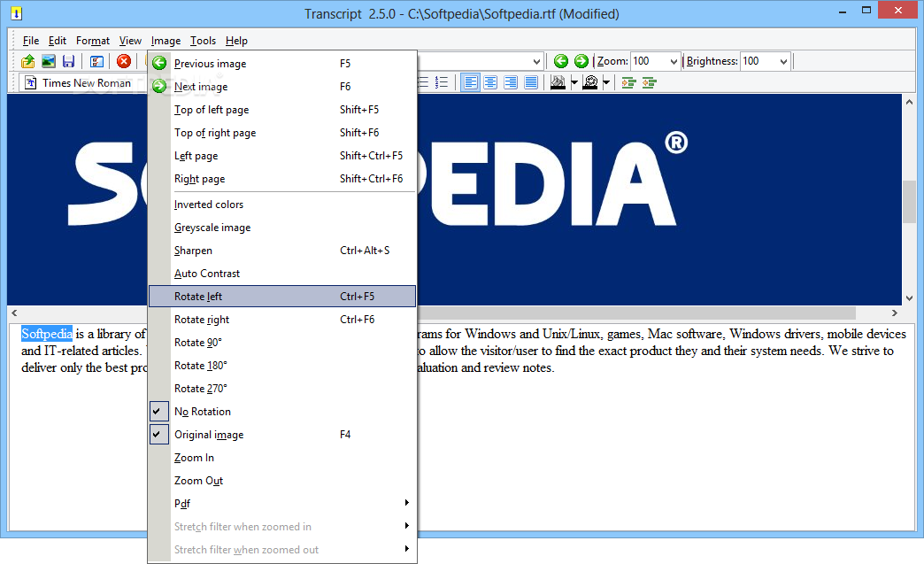Click the image pane horizontal scrollbar thumb
The image size is (924, 564).
(635, 313)
